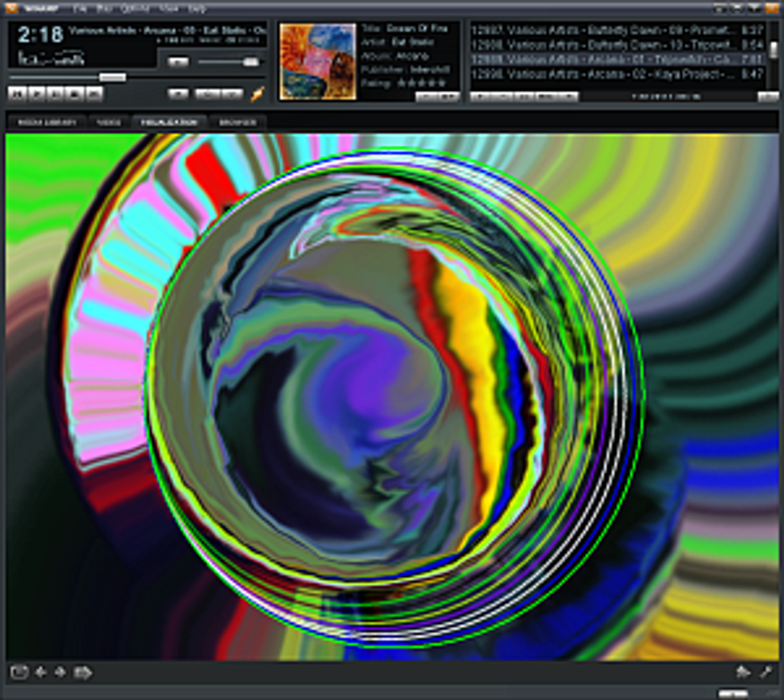Image resolution: width=784 pixels, height=700 pixels.
Task: Open the Options menu
Action: (x=135, y=9)
